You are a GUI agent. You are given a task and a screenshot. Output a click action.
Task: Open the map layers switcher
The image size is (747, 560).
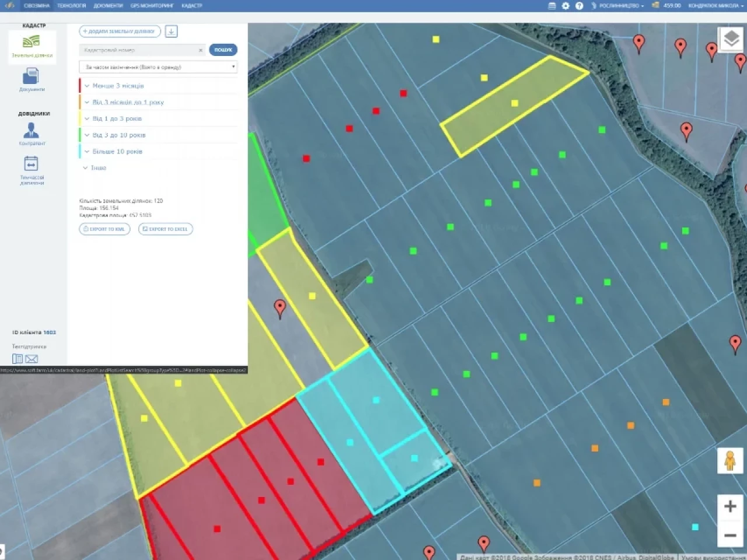(x=731, y=39)
